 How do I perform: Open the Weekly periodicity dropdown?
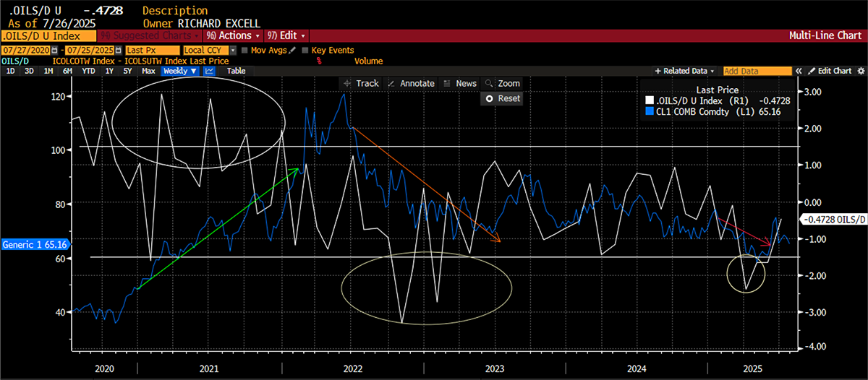point(180,72)
